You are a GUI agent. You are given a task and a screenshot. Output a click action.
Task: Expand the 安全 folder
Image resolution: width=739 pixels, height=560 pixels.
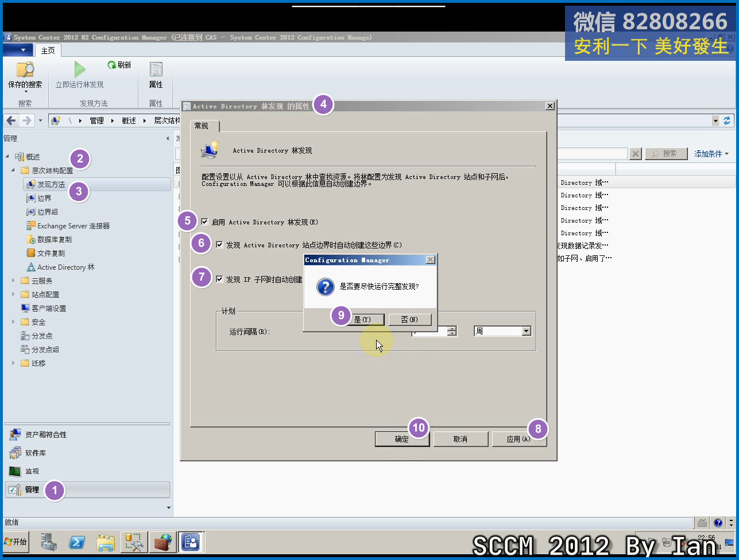[13, 322]
